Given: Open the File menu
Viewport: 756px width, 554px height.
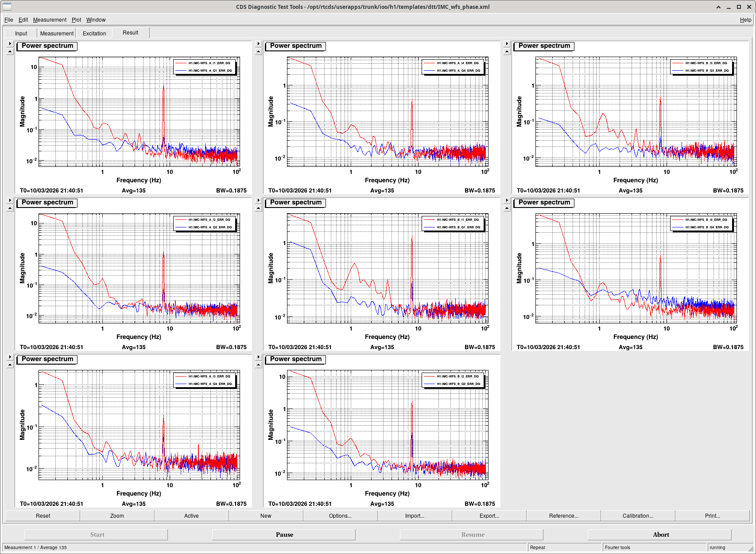Looking at the screenshot, I should 8,20.
